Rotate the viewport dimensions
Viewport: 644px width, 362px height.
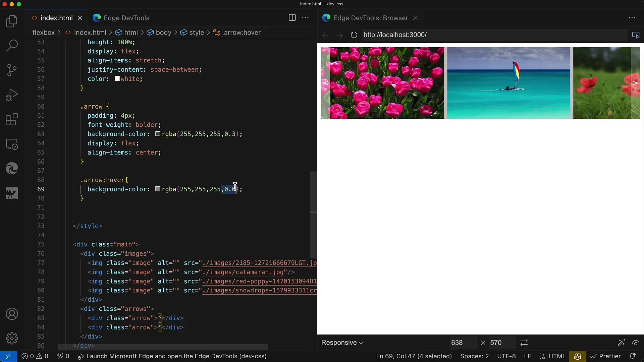[524, 343]
